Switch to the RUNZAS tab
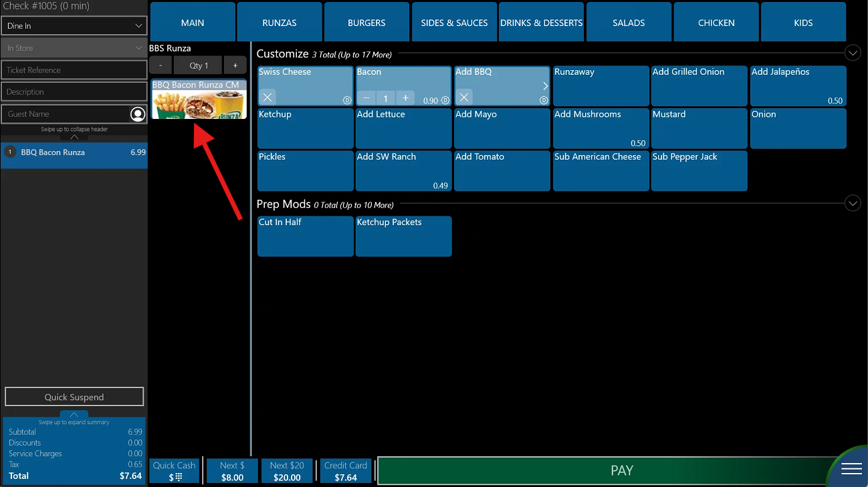The width and height of the screenshot is (868, 487). pos(280,22)
